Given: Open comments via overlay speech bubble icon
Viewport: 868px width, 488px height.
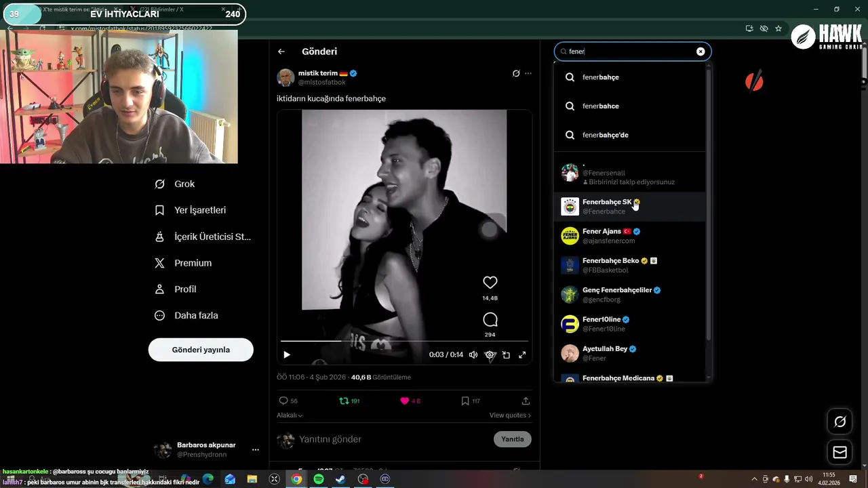Looking at the screenshot, I should (490, 320).
